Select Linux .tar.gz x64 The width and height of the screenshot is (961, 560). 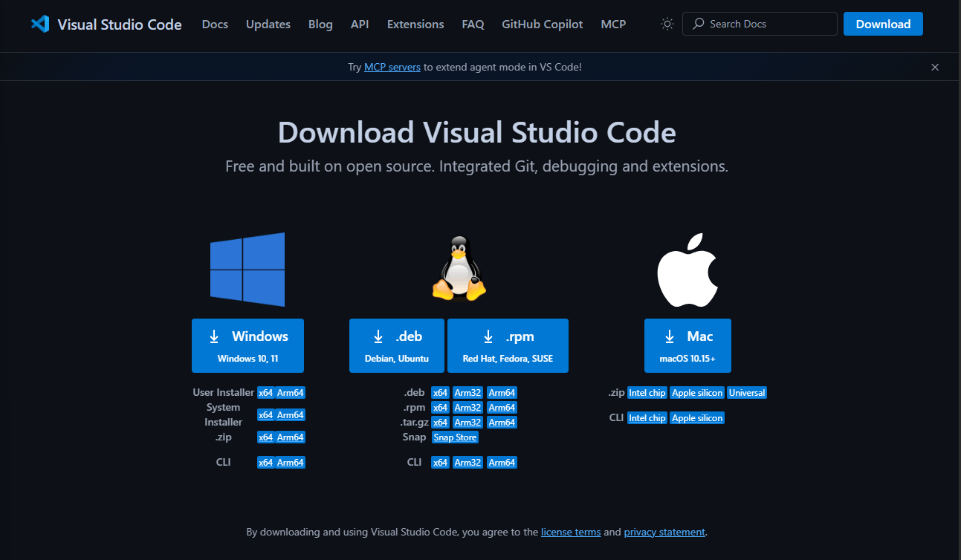pos(441,423)
